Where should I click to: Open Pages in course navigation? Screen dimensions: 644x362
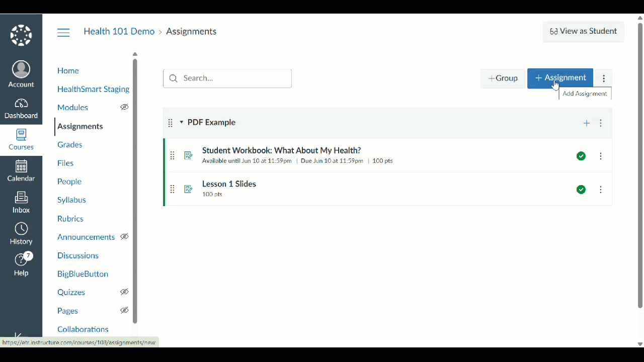click(x=67, y=311)
